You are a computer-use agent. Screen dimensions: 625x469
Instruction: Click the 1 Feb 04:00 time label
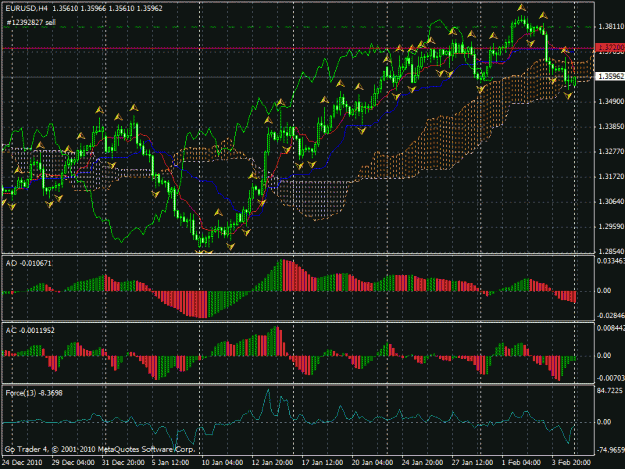(521, 463)
